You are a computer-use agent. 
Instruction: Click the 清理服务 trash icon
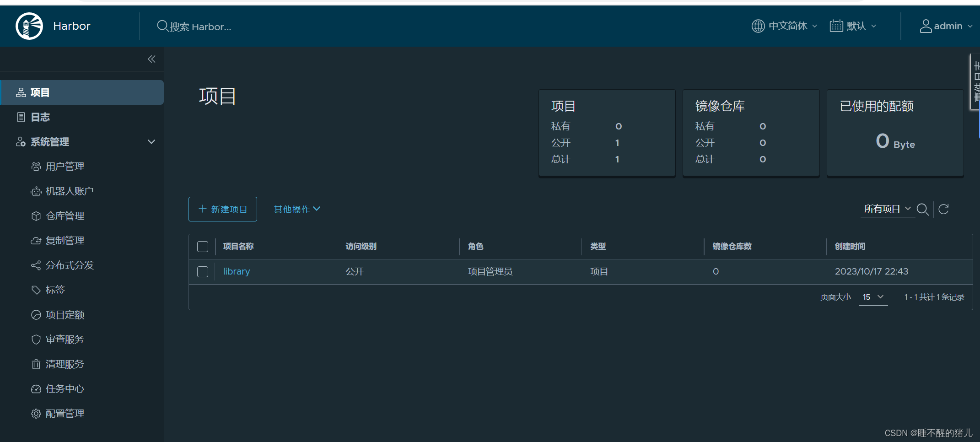36,364
